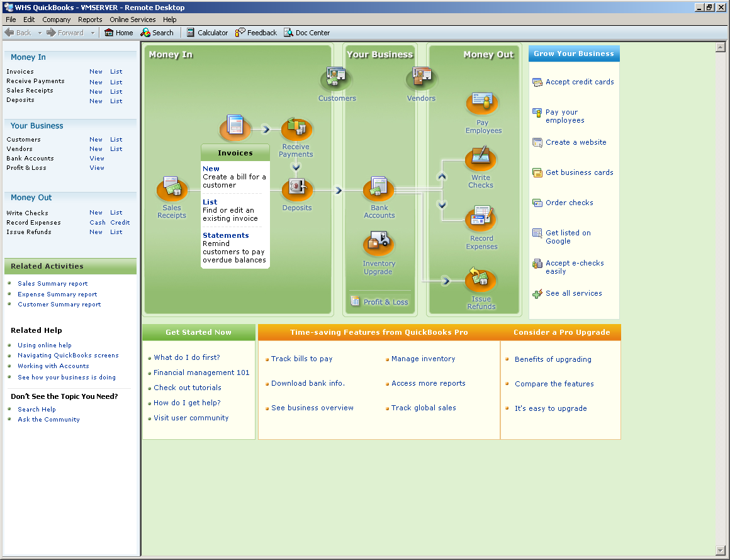This screenshot has width=730, height=560.
Task: Click the Manage inventory link
Action: 423,359
